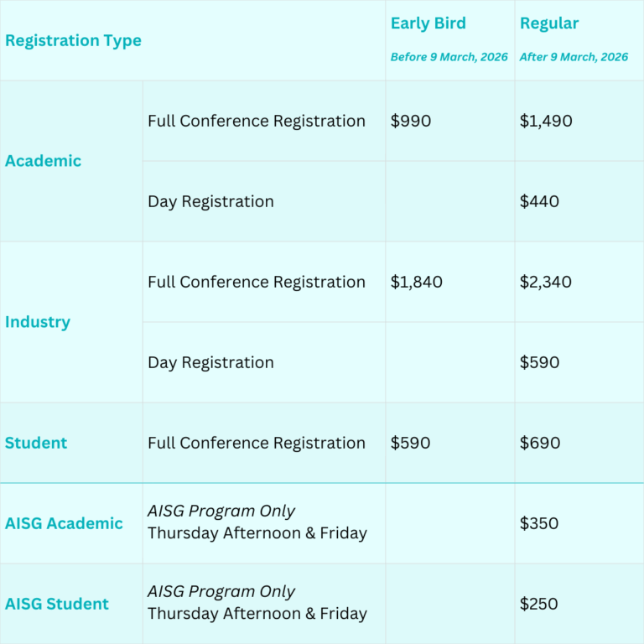Click the $440 Academic day registration price
644x644 pixels.
click(539, 201)
